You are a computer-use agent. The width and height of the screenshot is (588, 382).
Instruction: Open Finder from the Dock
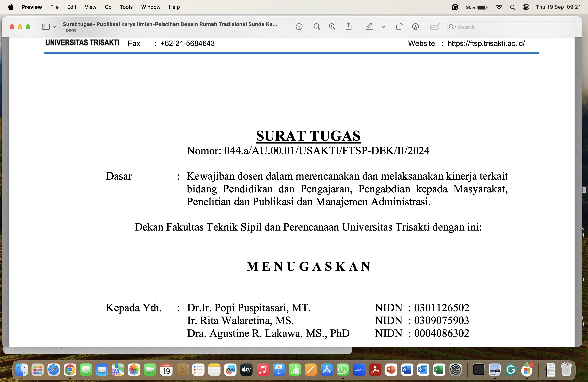tap(22, 369)
